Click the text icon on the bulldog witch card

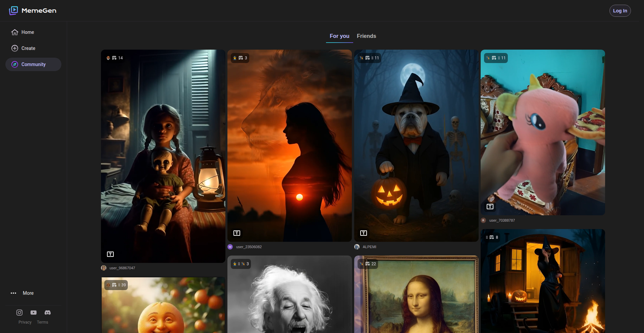tap(364, 233)
